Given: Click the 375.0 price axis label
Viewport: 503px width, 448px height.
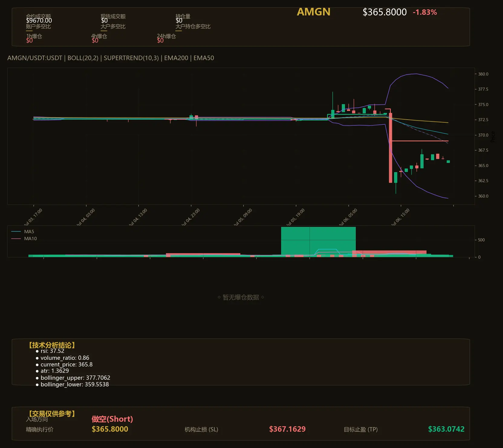Looking at the screenshot, I should click(483, 105).
